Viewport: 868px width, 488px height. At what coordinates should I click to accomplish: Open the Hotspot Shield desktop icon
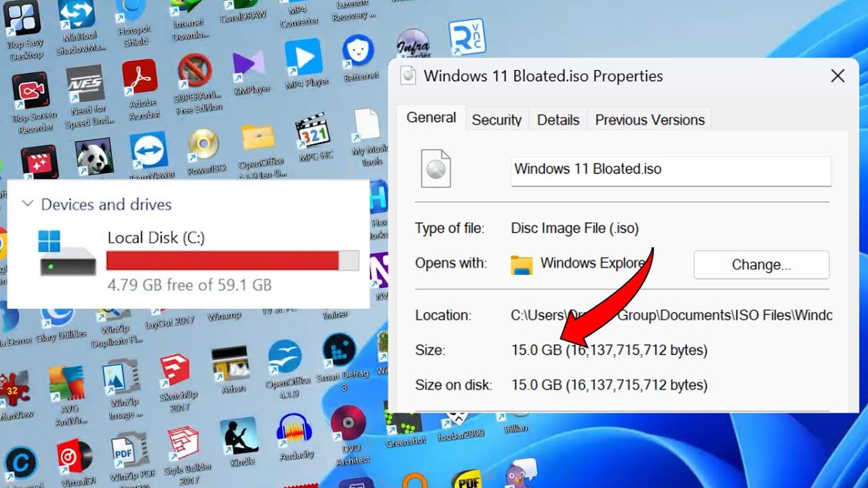132,12
